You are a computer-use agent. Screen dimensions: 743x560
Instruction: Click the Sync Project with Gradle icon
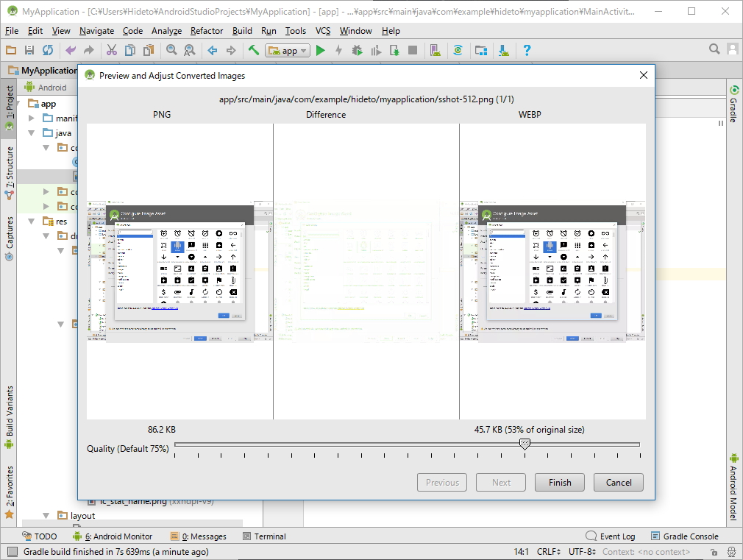click(458, 50)
